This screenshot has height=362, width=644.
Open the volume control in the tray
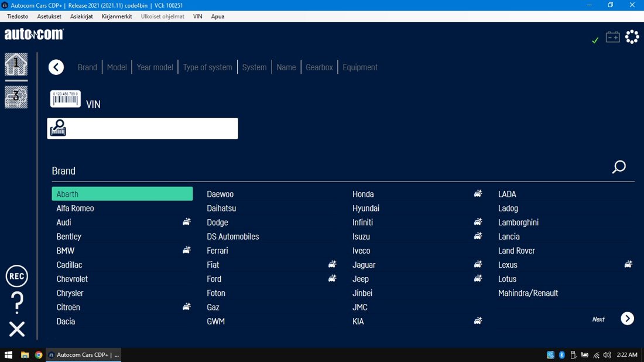coord(608,354)
